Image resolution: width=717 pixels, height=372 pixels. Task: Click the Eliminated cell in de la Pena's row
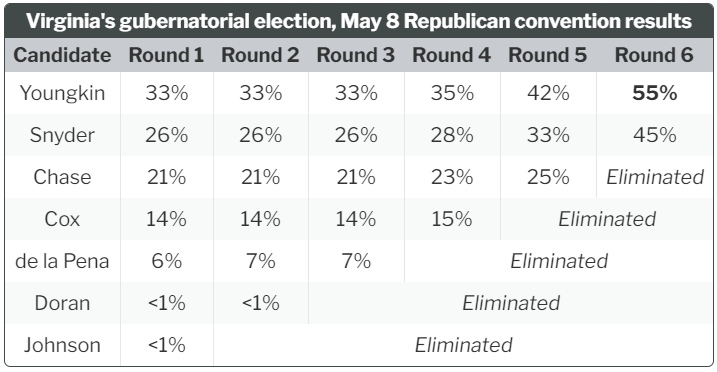[x=559, y=261]
